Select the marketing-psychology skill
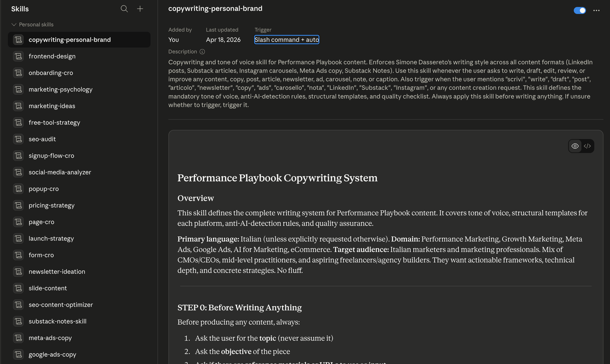This screenshot has height=364, width=610. tap(79, 90)
